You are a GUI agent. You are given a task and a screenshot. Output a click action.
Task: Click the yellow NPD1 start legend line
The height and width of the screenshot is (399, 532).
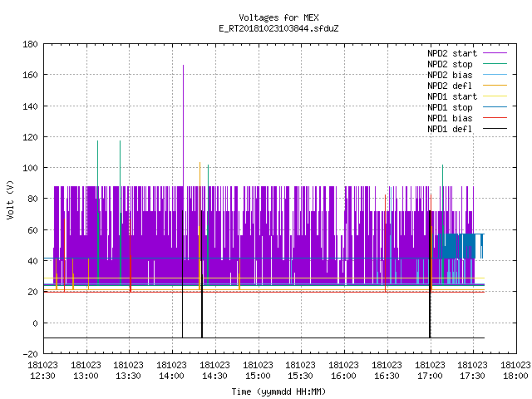pos(495,96)
